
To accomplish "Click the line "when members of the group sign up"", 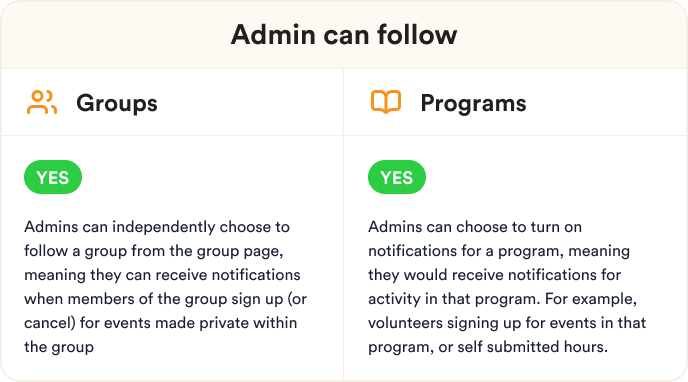I will click(154, 299).
